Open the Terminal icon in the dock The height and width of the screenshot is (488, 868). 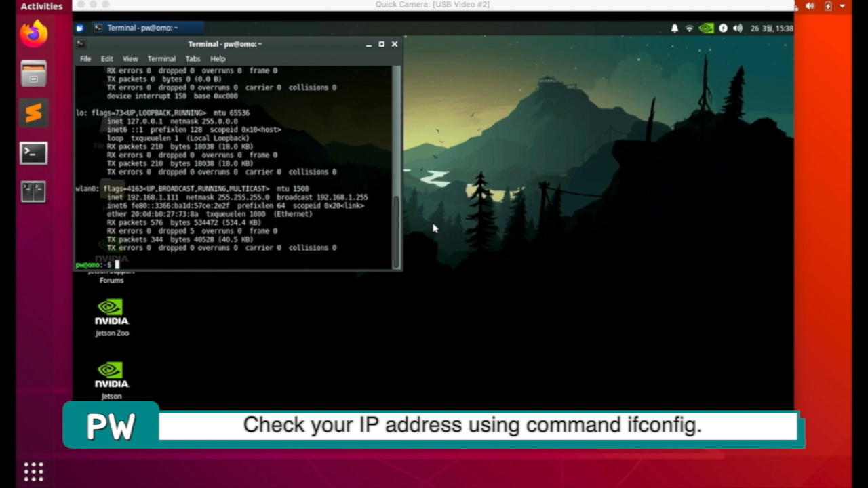pyautogui.click(x=33, y=153)
